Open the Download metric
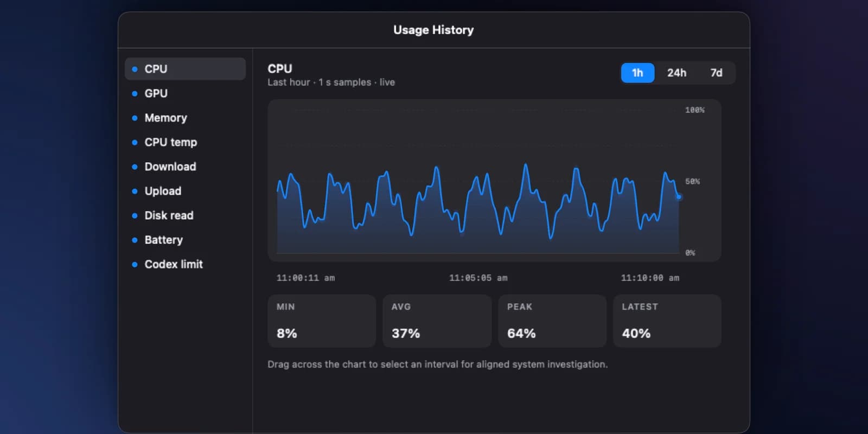Viewport: 868px width, 434px height. click(185, 167)
